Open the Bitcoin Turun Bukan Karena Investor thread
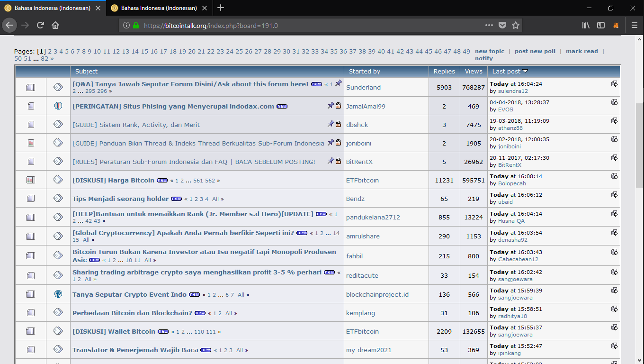The width and height of the screenshot is (644, 364). point(204,256)
